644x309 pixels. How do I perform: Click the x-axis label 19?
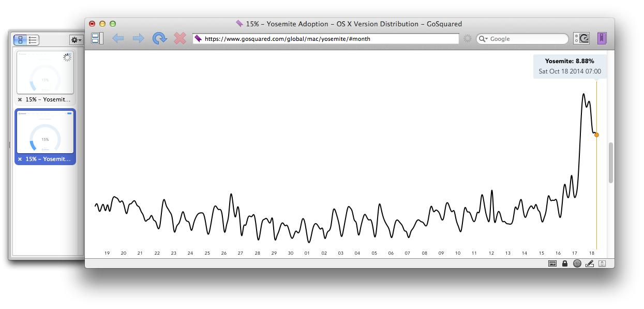[x=107, y=253]
